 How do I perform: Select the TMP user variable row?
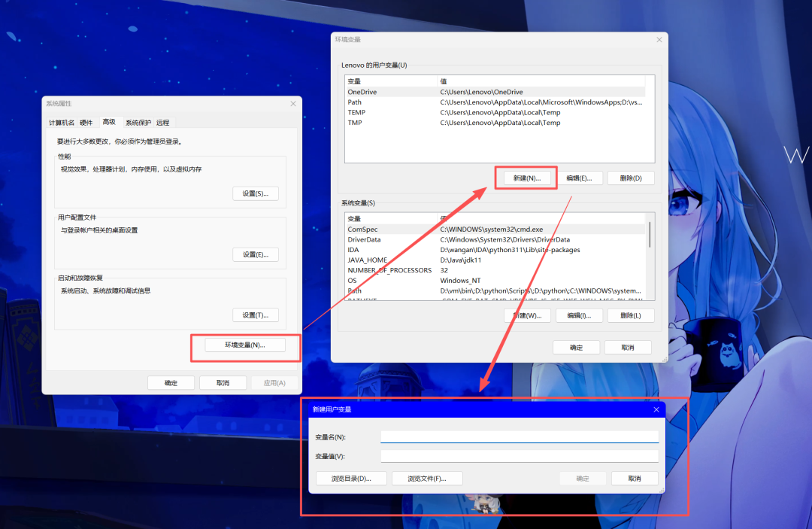pyautogui.click(x=495, y=123)
